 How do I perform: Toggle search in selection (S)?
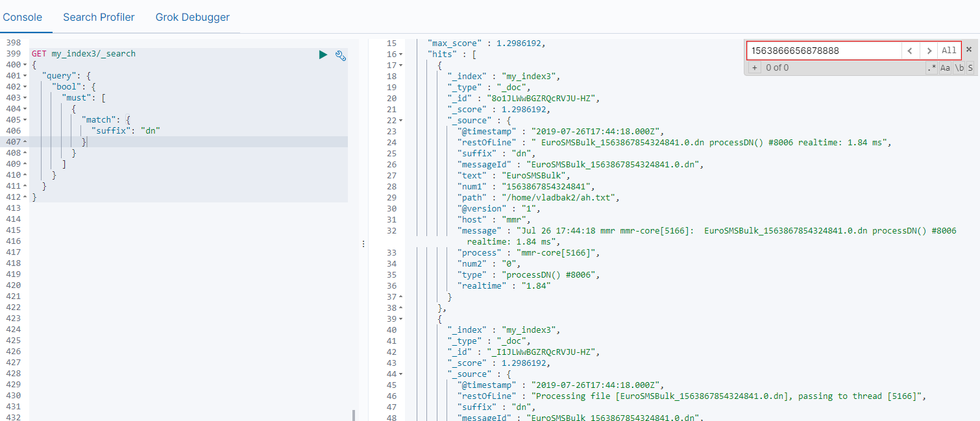click(x=970, y=67)
